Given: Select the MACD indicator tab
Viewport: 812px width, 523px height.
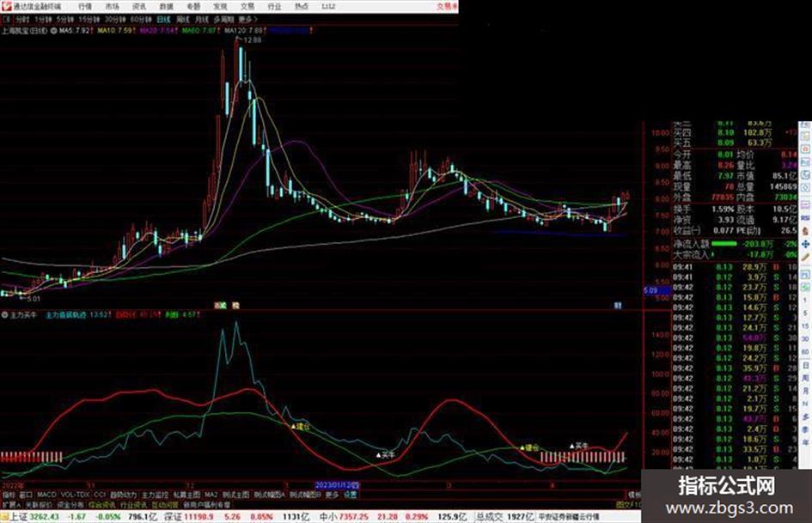Looking at the screenshot, I should pos(46,495).
